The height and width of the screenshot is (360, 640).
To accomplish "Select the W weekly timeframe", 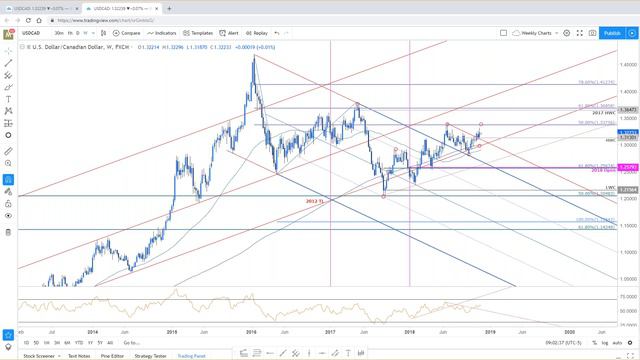I will [85, 33].
